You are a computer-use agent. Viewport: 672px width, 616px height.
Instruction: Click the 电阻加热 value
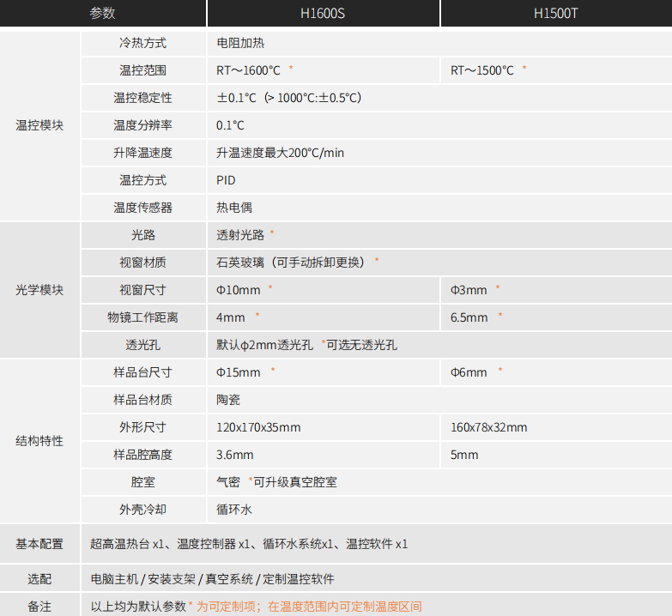click(240, 43)
